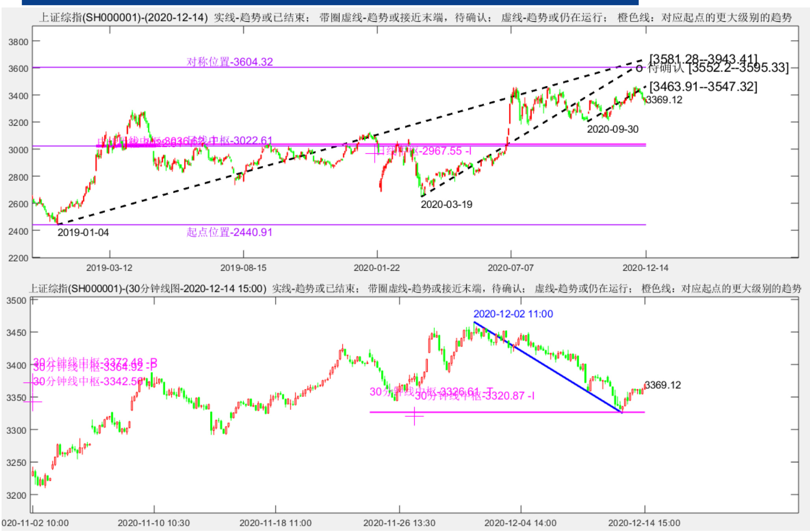Click the 3800 tick on the daily y-axis
This screenshot has height=532, width=810.
pyautogui.click(x=19, y=42)
